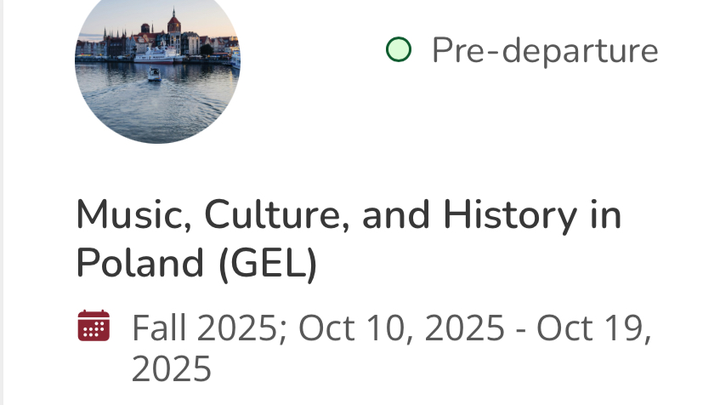The image size is (720, 405).
Task: Click the Oct 10, 2025 start date
Action: click(400, 328)
